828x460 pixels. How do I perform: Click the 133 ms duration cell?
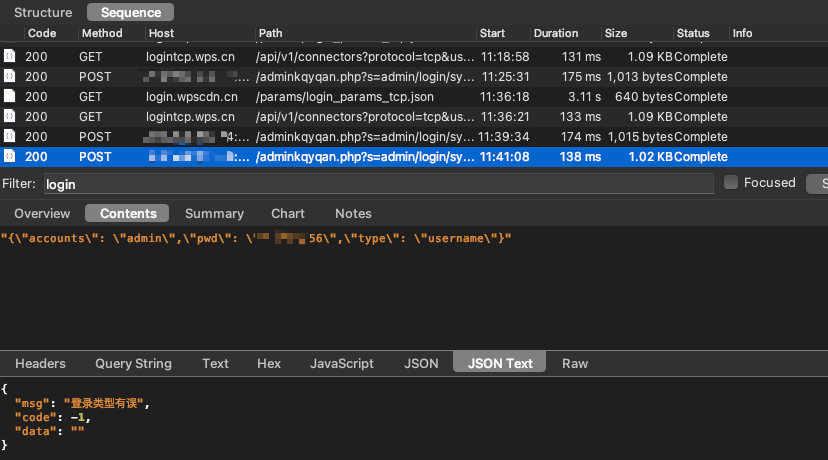(x=581, y=117)
